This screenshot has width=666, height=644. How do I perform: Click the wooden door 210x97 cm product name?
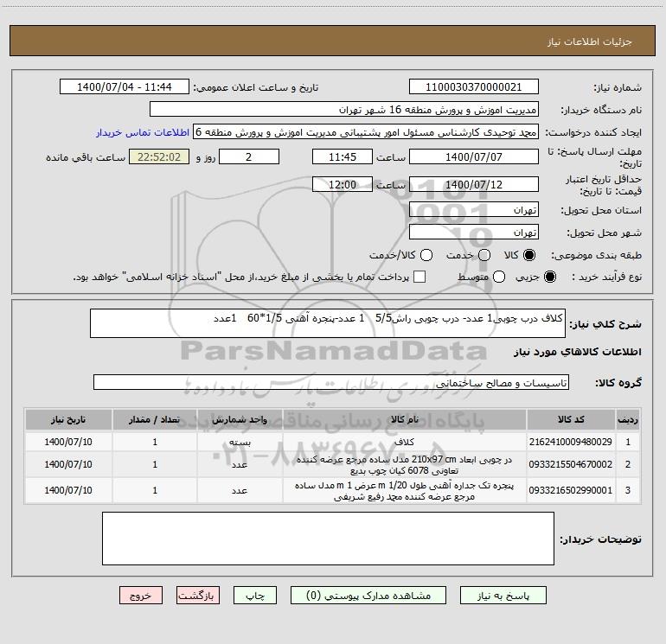click(x=405, y=465)
